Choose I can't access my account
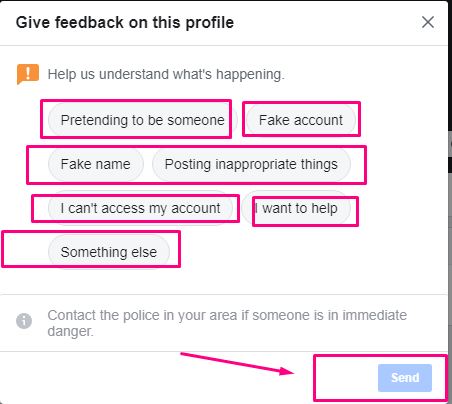This screenshot has height=404, width=452. (x=140, y=208)
